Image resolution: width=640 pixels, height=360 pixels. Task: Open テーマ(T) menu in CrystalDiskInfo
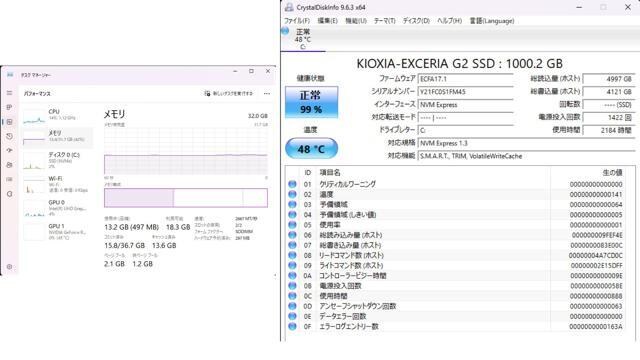tap(384, 21)
